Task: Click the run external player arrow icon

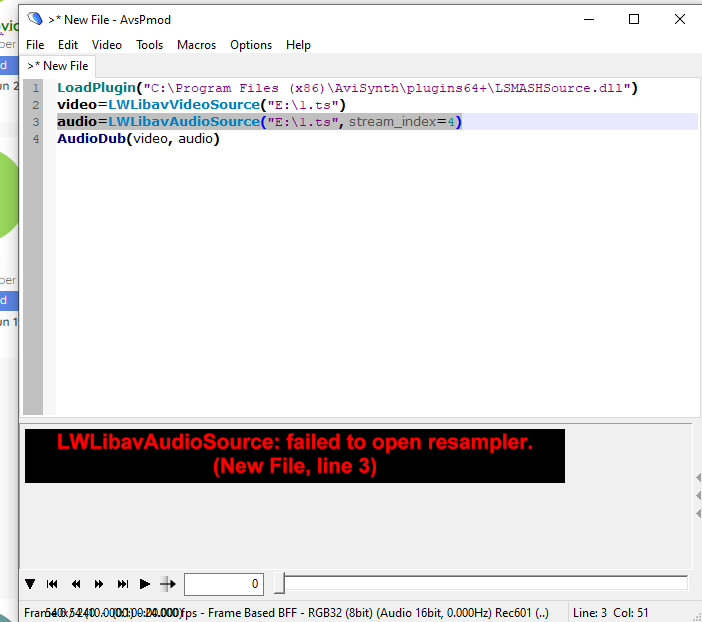Action: tap(168, 584)
